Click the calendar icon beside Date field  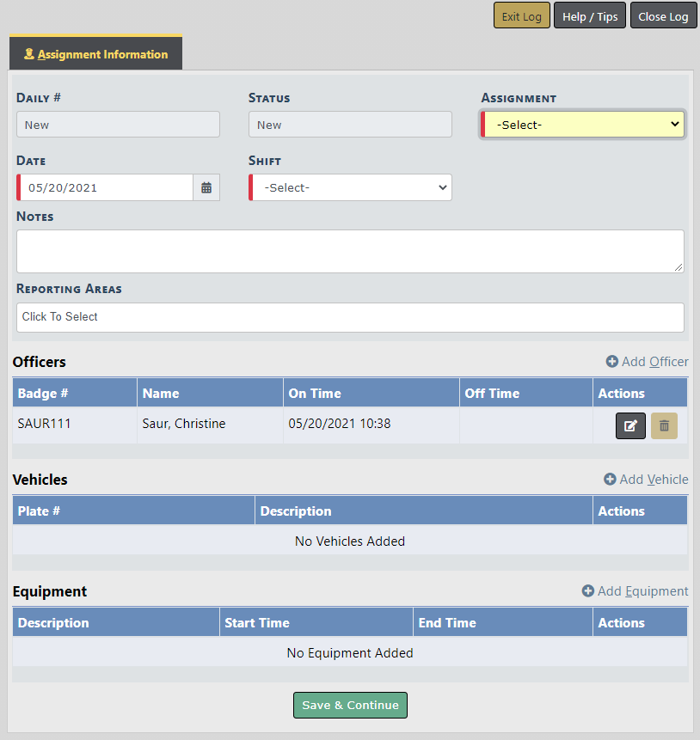(x=206, y=187)
